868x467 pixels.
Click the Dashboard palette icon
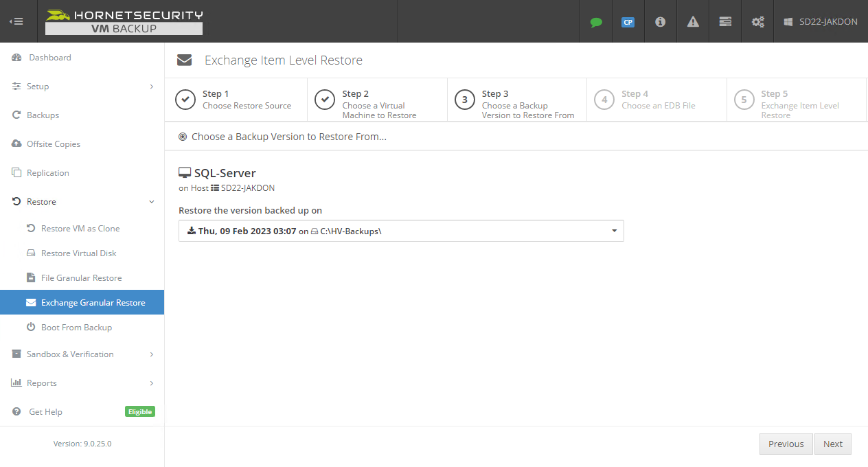coord(16,58)
